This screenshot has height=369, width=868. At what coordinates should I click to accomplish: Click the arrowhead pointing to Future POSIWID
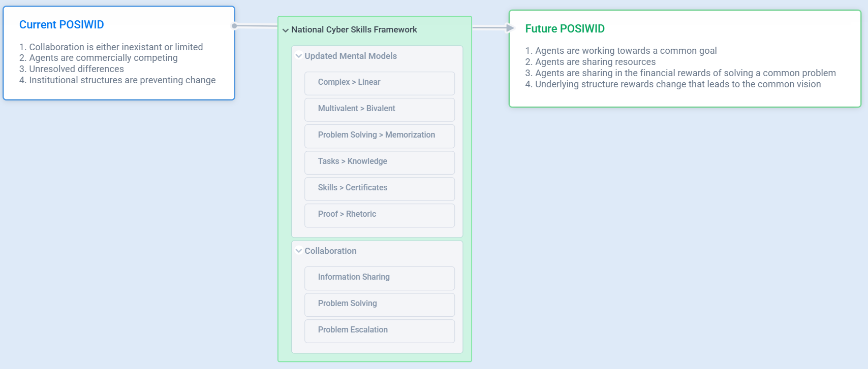point(510,28)
